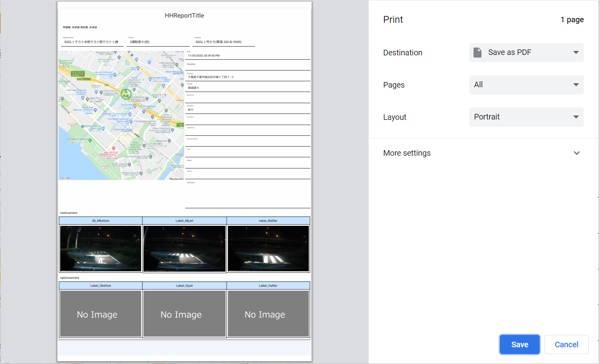Click the green location marker on the map
This screenshot has width=599, height=364.
126,94
